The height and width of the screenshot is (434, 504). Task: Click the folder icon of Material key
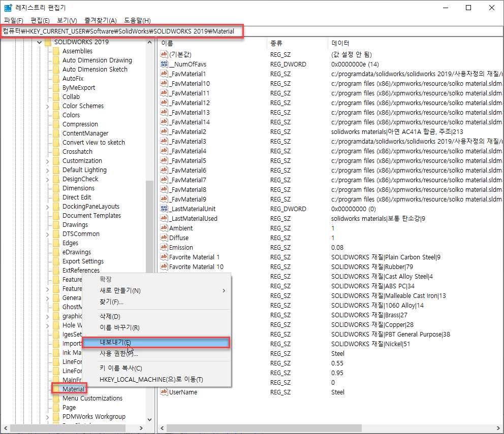coord(56,389)
